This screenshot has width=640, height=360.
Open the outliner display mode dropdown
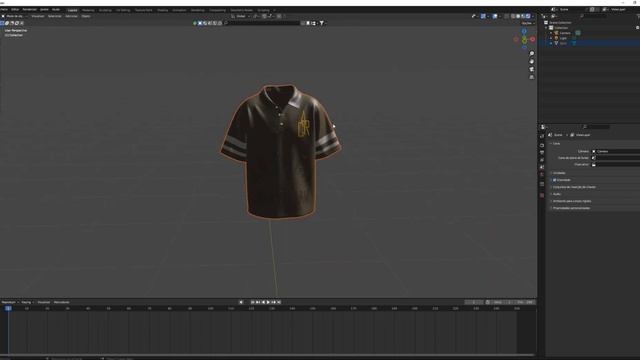(554, 16)
